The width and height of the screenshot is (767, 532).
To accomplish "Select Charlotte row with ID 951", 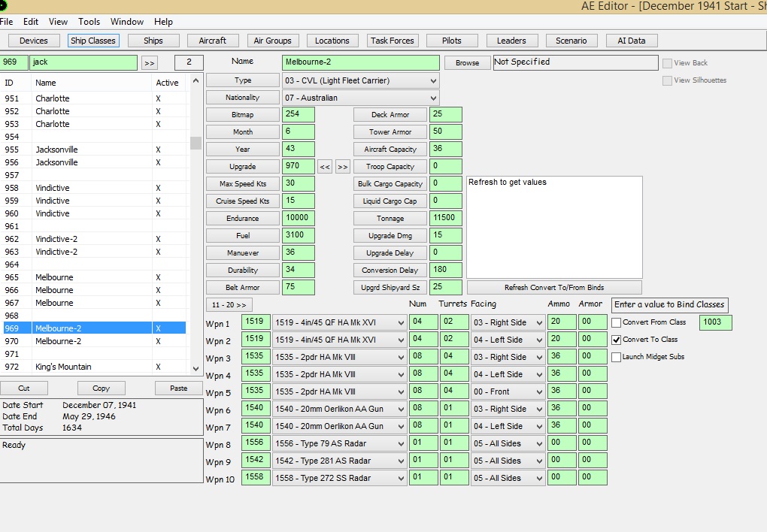I will point(93,98).
